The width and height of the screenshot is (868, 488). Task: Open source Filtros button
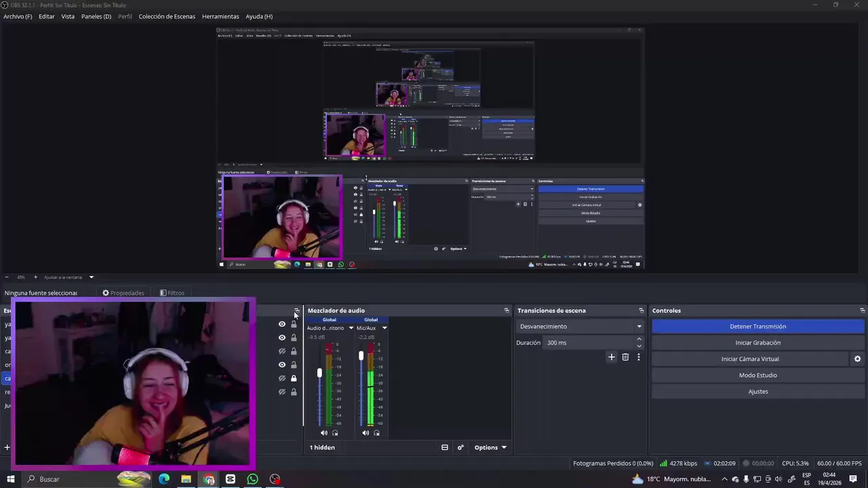172,293
